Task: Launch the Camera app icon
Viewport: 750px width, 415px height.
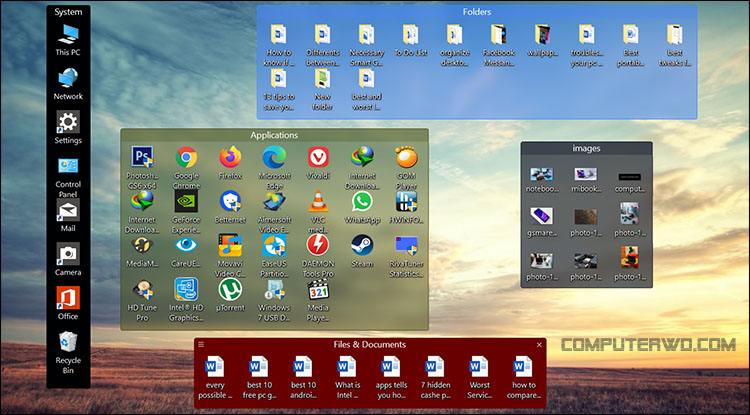Action: click(68, 254)
